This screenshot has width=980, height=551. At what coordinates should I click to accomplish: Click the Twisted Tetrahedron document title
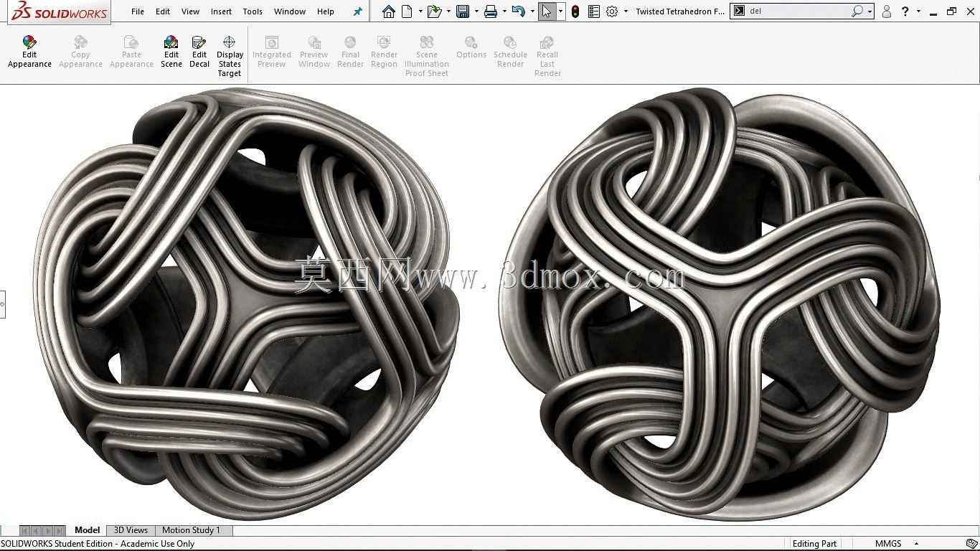point(680,11)
